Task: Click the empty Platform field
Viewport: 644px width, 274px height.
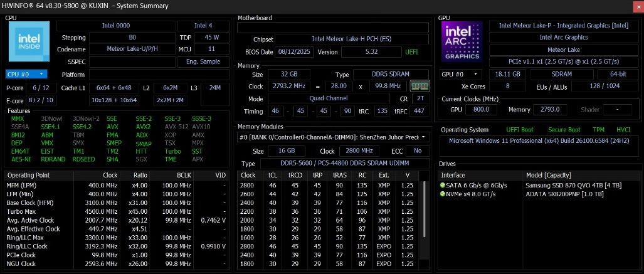Action: [x=159, y=75]
